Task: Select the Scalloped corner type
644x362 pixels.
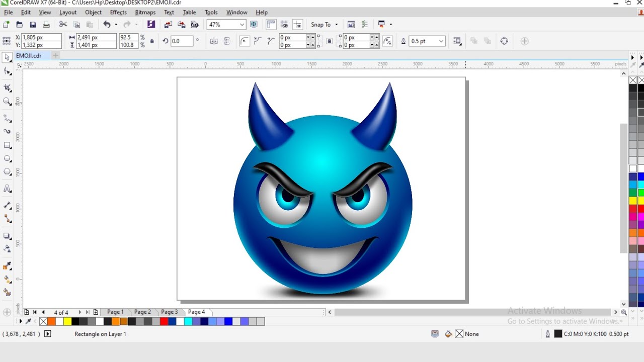Action: [258, 41]
